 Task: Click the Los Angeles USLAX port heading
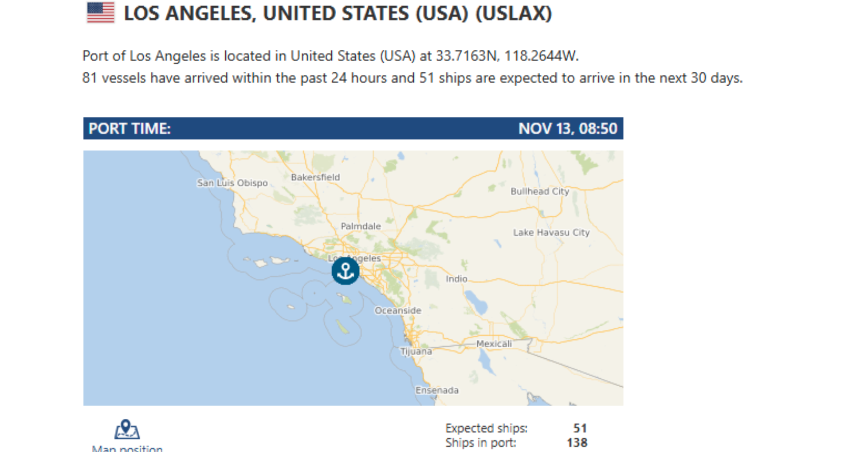pos(338,13)
